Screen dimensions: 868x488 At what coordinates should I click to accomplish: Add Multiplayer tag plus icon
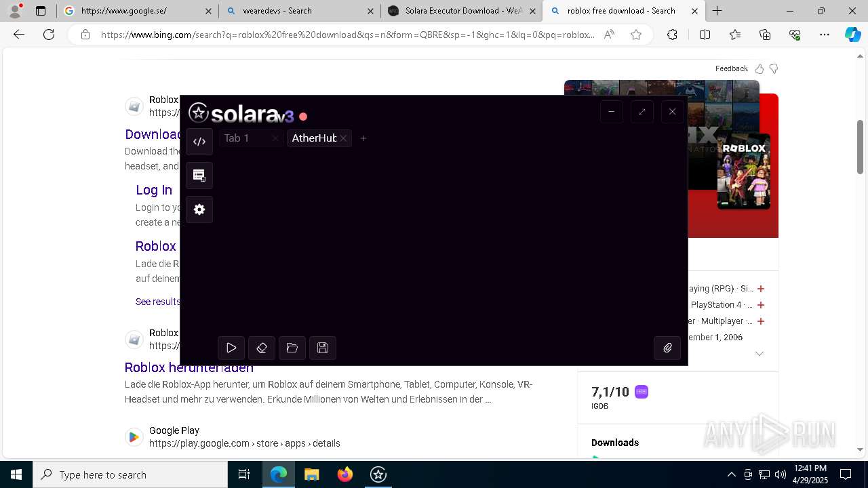(x=761, y=321)
